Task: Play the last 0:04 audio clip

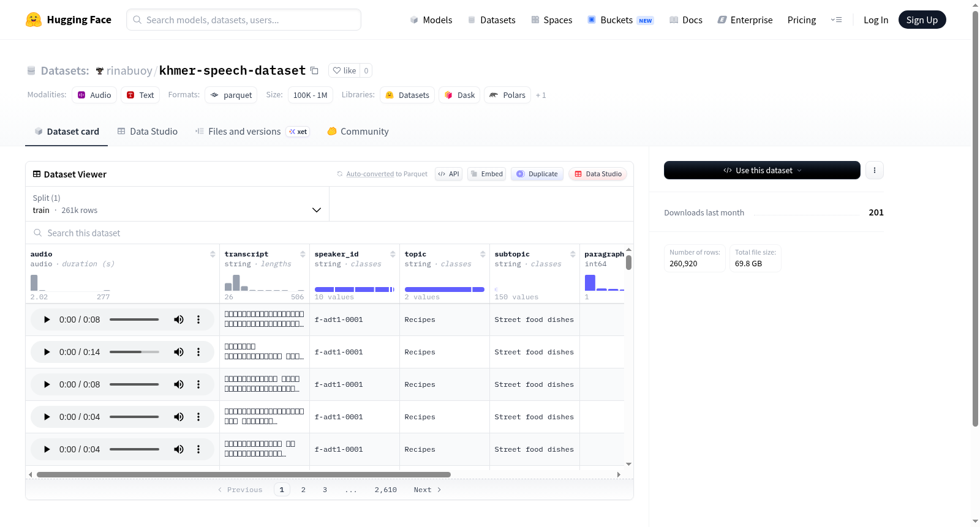Action: 47,449
